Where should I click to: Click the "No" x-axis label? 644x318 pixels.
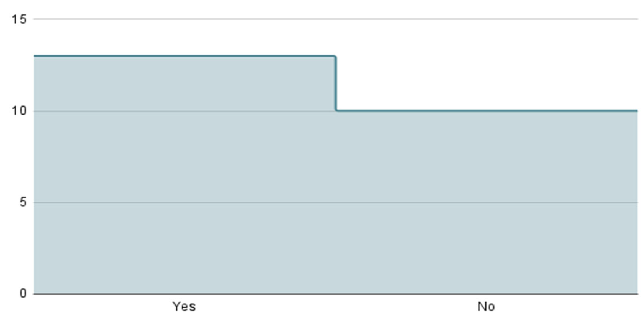coord(486,307)
